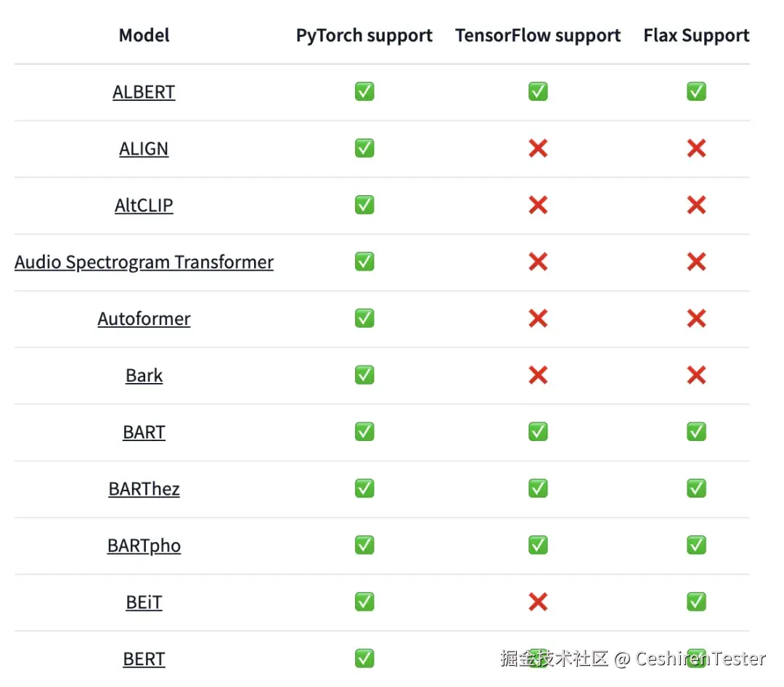Open the BERT model link
Image resolution: width=784 pixels, height=687 pixels.
click(x=144, y=659)
